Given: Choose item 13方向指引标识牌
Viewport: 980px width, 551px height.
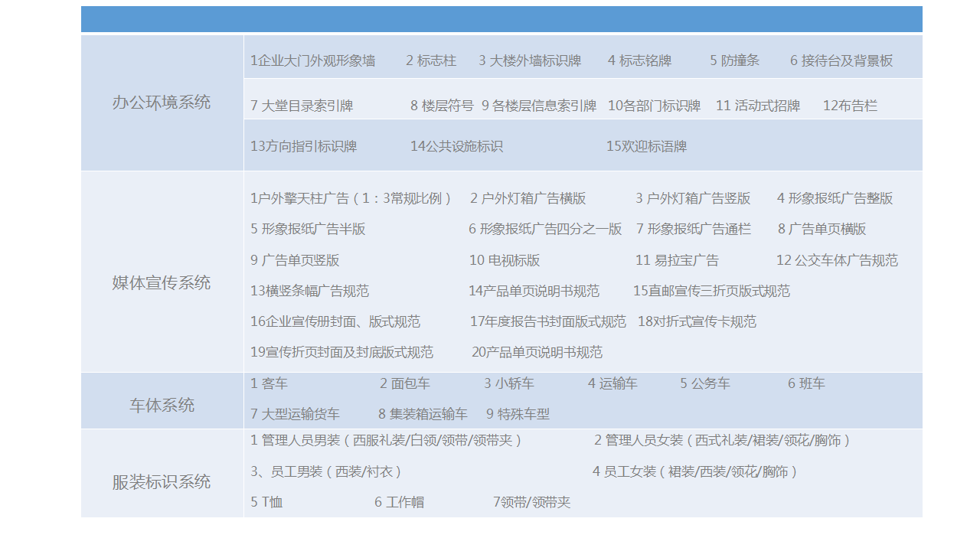Looking at the screenshot, I should (x=304, y=147).
